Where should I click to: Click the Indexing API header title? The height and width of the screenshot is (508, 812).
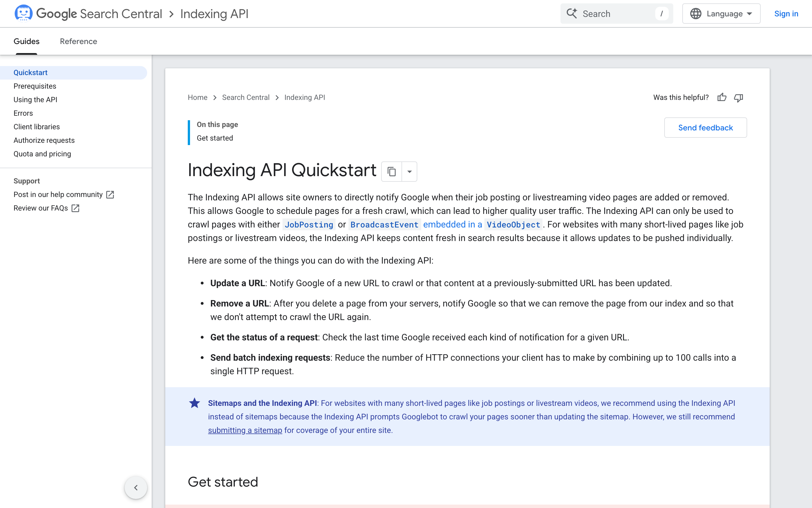[x=214, y=14]
